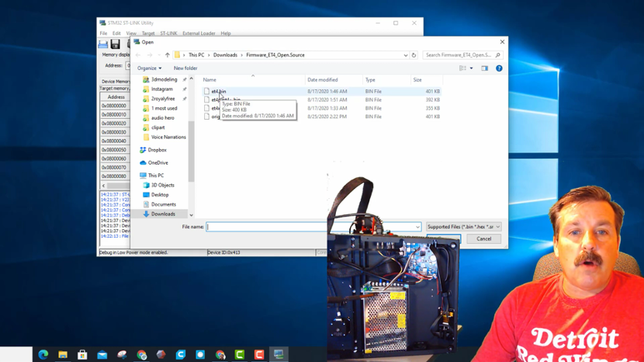This screenshot has height=362, width=644.
Task: Click ST-LINK Utility taskbar icon
Action: click(x=279, y=354)
